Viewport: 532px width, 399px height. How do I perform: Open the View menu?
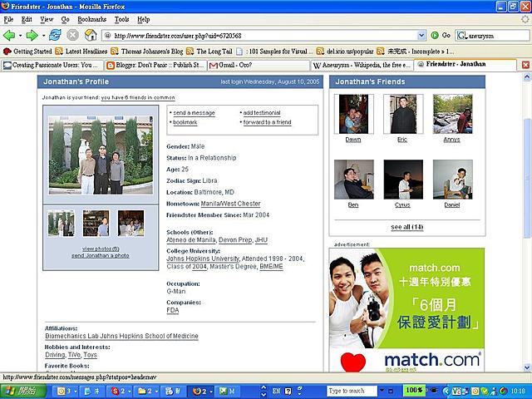(47, 19)
